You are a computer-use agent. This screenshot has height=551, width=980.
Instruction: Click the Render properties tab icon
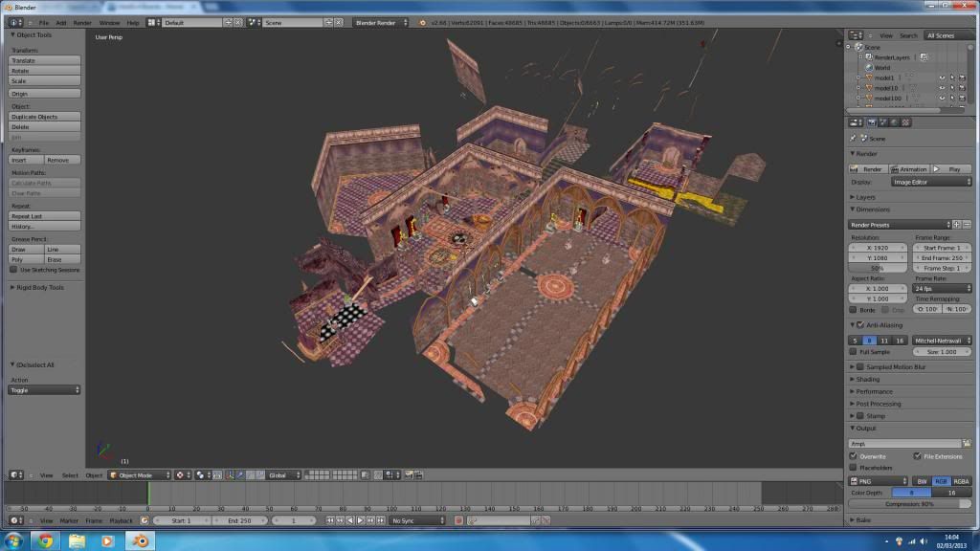tap(872, 122)
